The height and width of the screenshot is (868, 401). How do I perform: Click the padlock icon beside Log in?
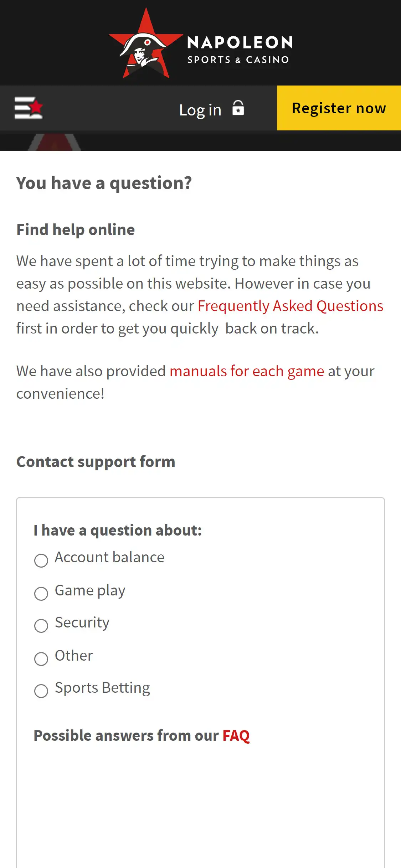[x=238, y=108]
